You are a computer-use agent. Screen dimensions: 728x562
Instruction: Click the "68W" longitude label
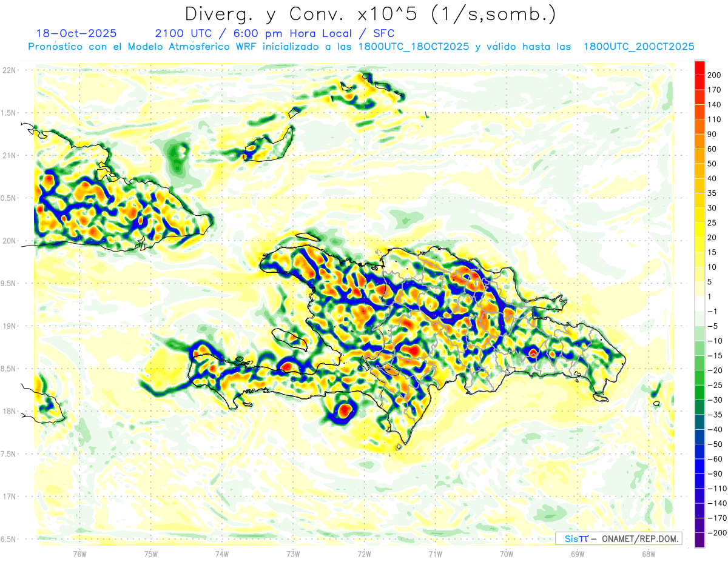(x=649, y=554)
